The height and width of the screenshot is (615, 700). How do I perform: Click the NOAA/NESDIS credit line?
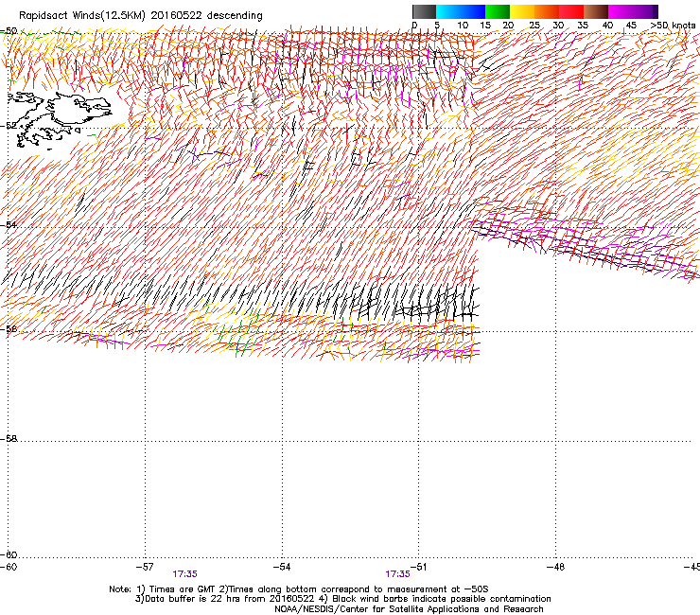[x=409, y=609]
